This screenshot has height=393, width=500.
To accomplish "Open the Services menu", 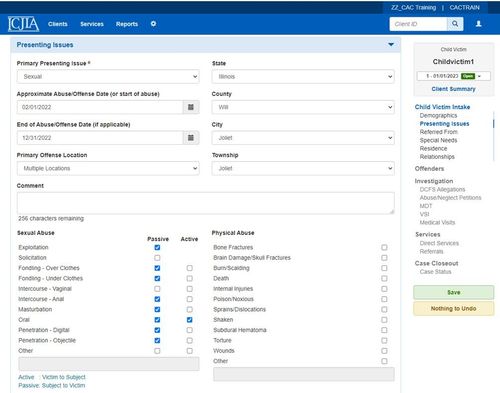I will pyautogui.click(x=92, y=24).
